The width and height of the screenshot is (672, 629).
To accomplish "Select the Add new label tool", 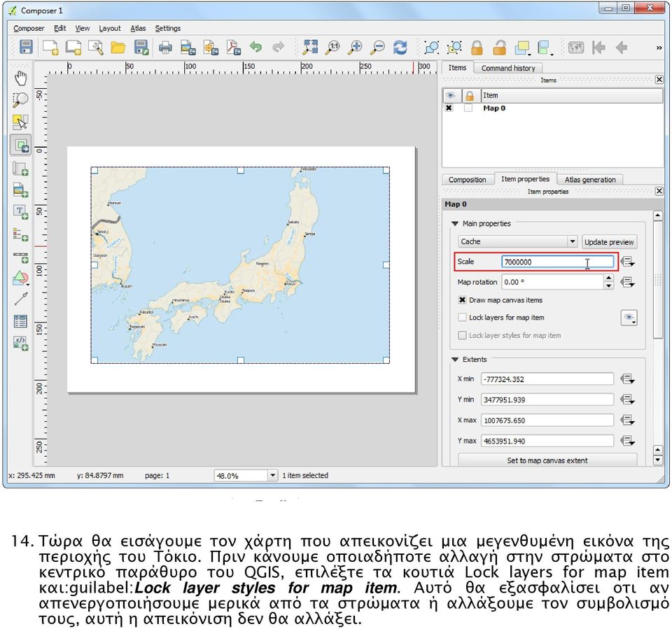I will point(20,212).
